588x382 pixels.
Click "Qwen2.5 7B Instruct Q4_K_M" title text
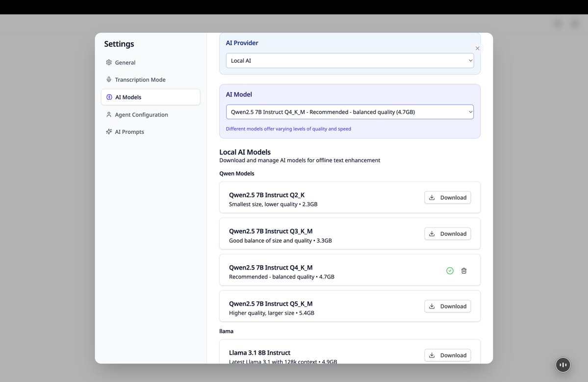tap(271, 267)
